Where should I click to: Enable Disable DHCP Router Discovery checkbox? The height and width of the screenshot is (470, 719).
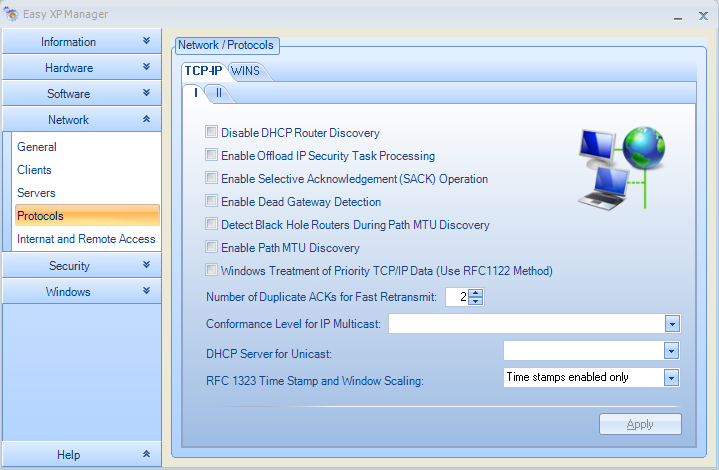[x=211, y=132]
